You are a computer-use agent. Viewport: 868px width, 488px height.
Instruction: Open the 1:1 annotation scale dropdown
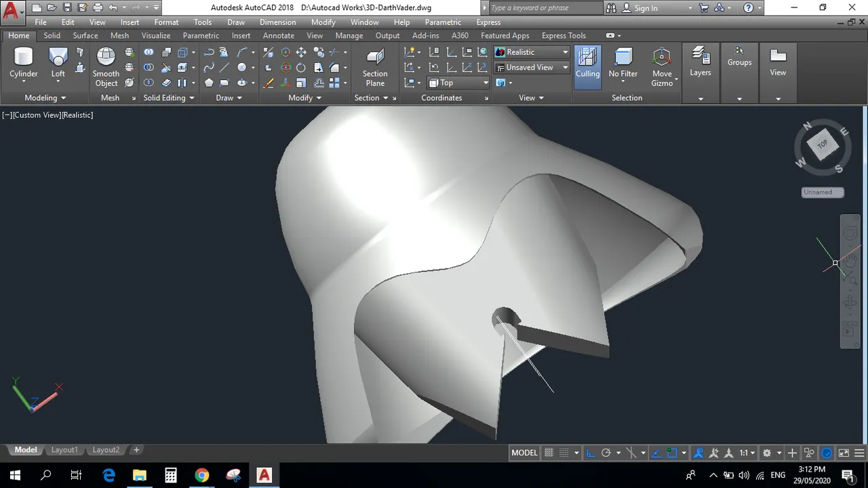(x=747, y=453)
